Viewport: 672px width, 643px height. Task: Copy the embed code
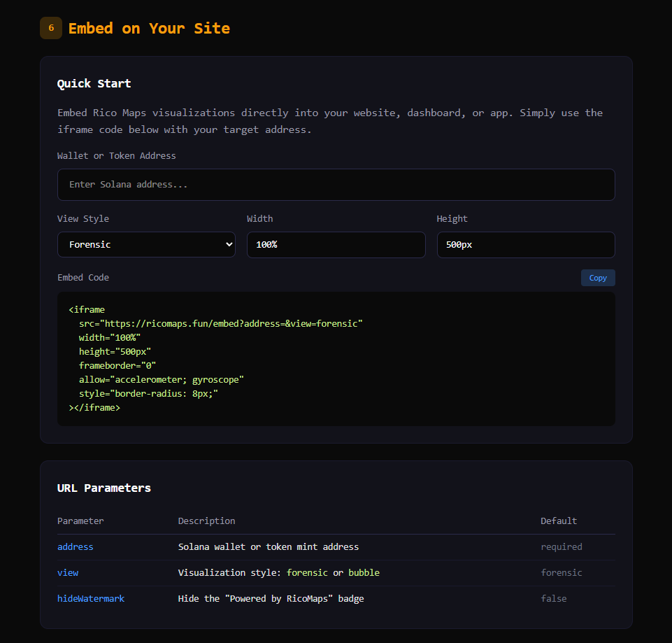pyautogui.click(x=598, y=278)
